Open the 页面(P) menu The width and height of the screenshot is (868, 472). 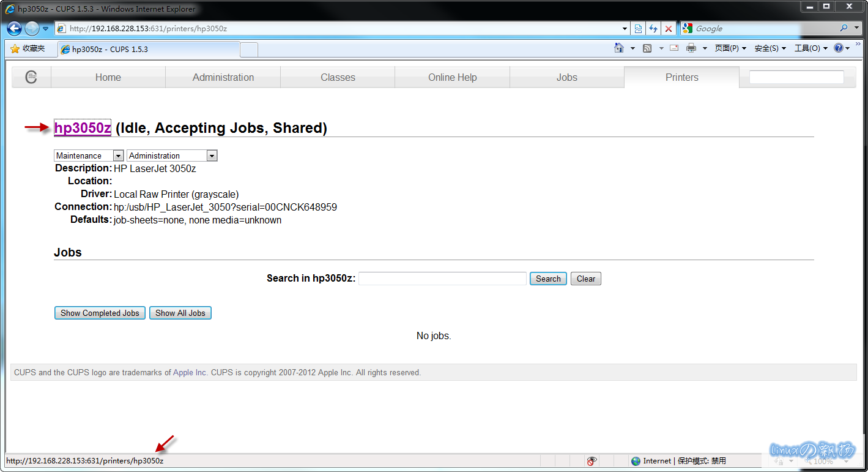point(730,48)
